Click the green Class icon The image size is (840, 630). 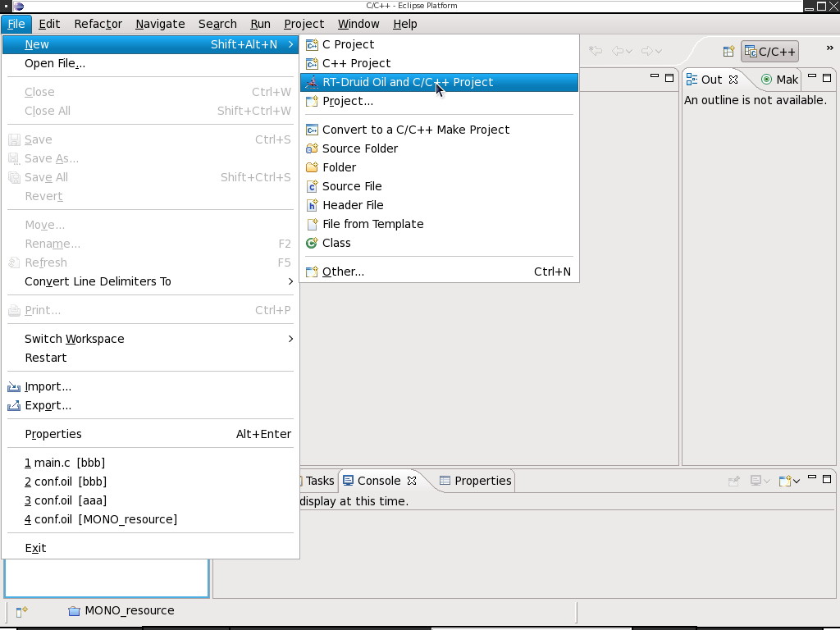pyautogui.click(x=312, y=243)
